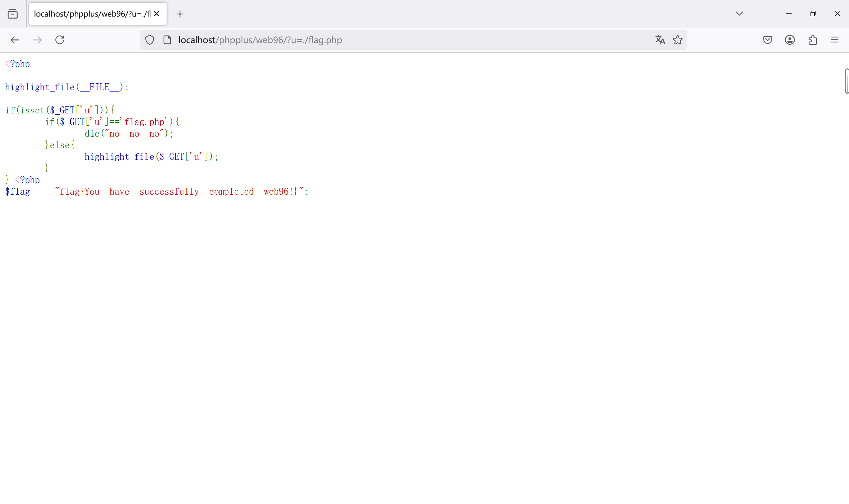The width and height of the screenshot is (849, 504).
Task: Open a new tab with plus
Action: pos(180,14)
